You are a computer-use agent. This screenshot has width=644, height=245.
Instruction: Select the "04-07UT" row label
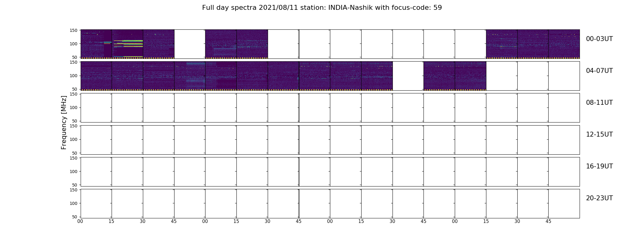click(599, 71)
